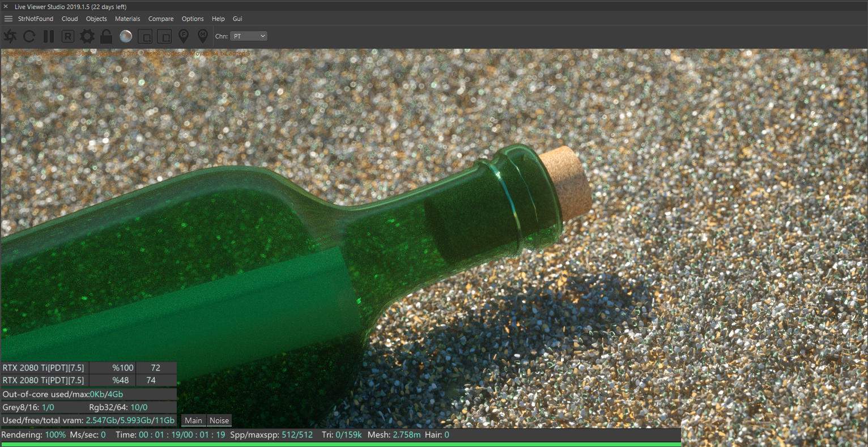868x447 pixels.
Task: Open the Help menu
Action: [218, 19]
